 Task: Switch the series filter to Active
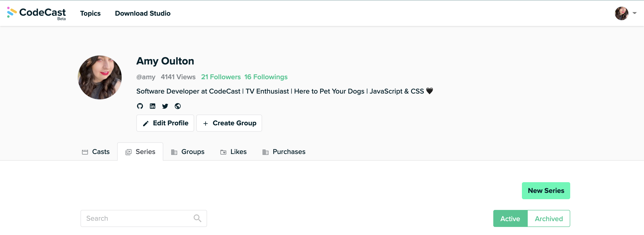(x=510, y=218)
